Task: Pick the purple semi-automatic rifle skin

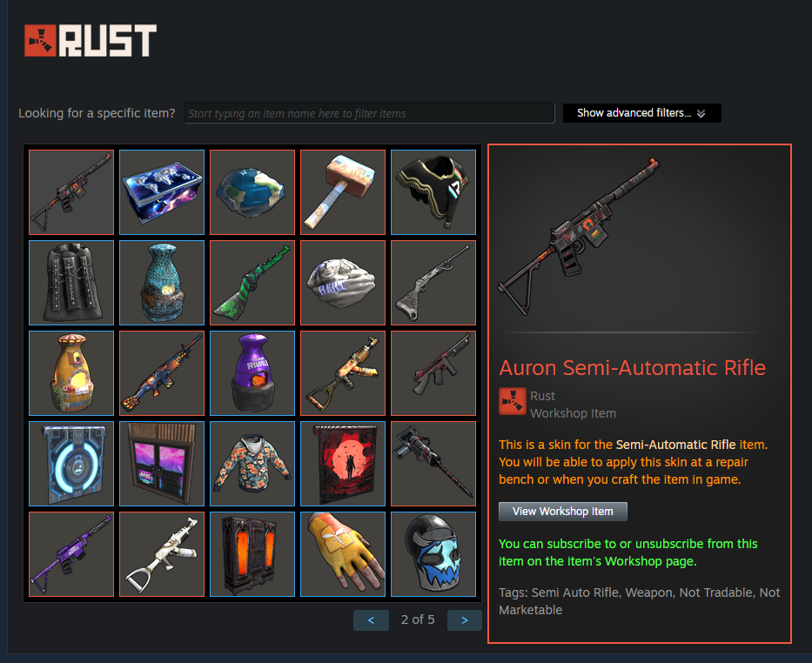Action: [71, 554]
